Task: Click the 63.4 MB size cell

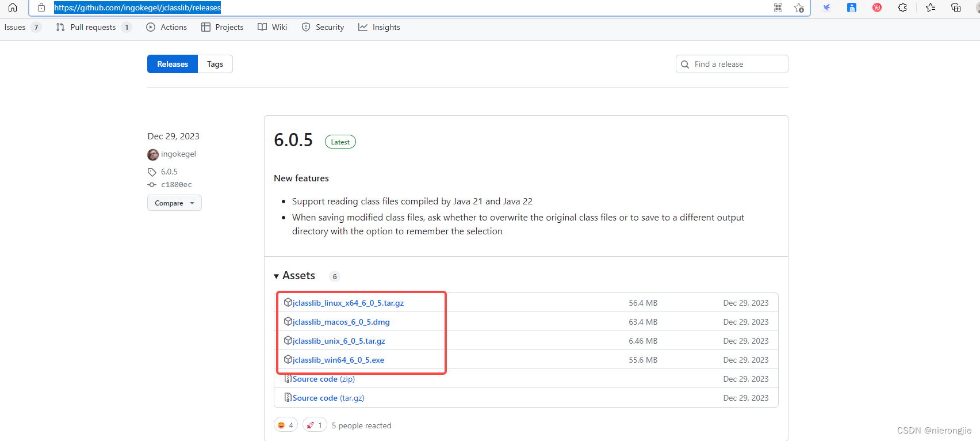Action: [x=643, y=322]
